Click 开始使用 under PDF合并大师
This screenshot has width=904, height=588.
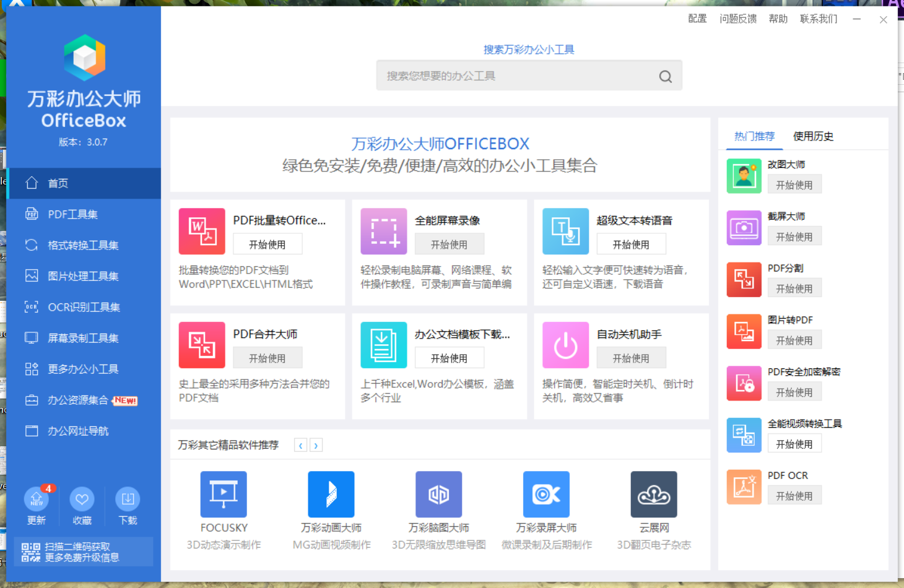[x=267, y=358]
